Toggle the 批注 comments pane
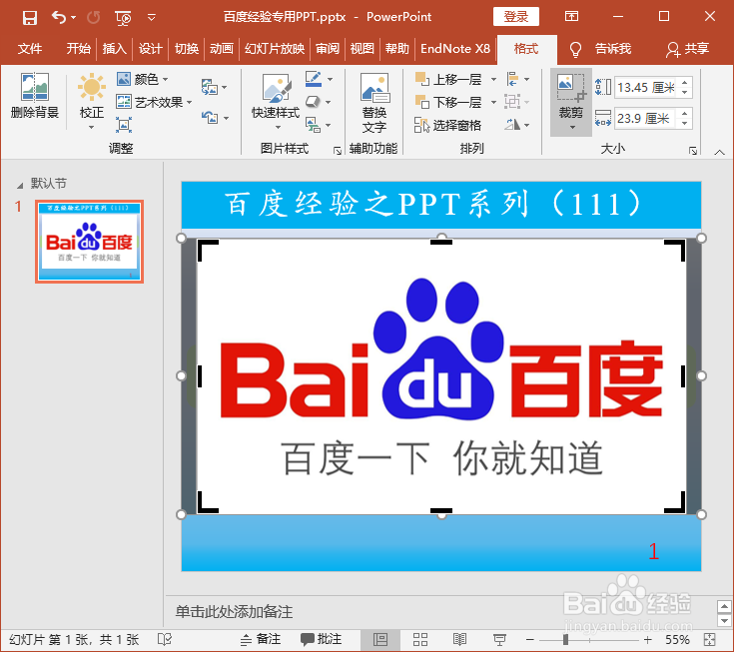Image resolution: width=734 pixels, height=652 pixels. tap(321, 639)
